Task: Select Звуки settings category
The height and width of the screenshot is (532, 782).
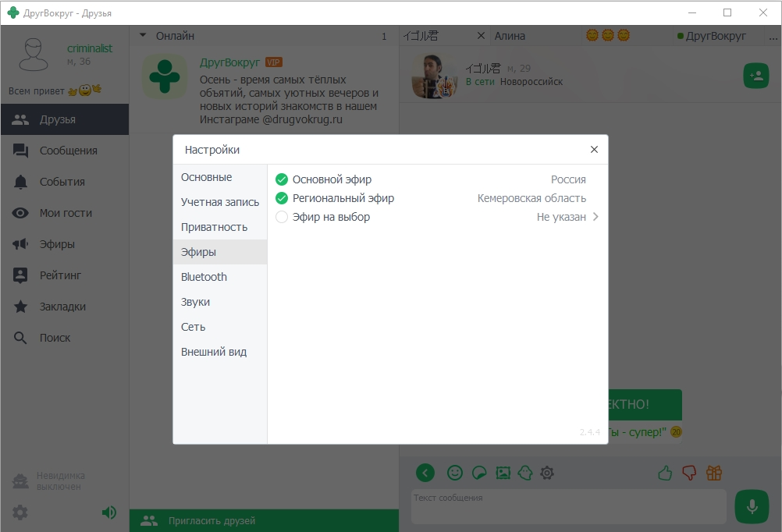Action: pyautogui.click(x=220, y=302)
